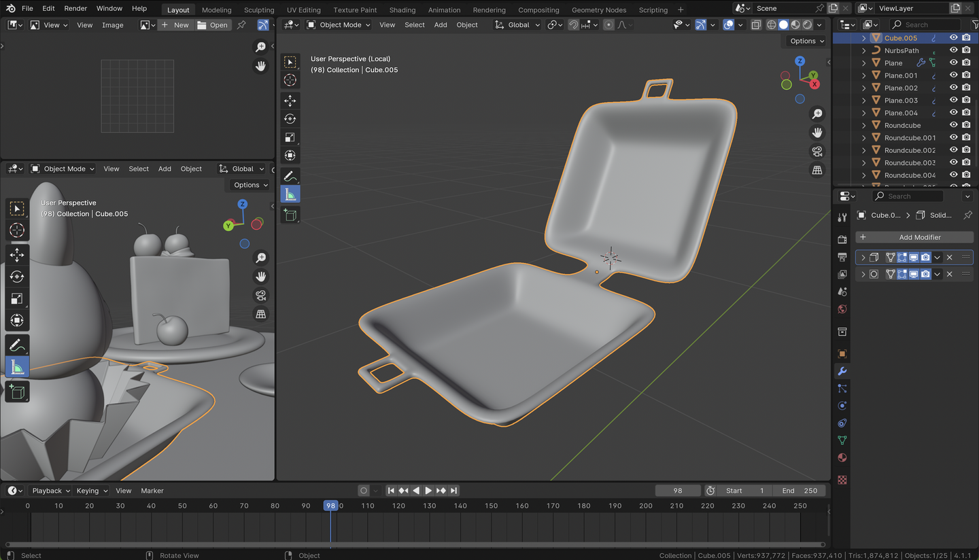
Task: Select the Rotate tool in main viewport
Action: point(290,119)
